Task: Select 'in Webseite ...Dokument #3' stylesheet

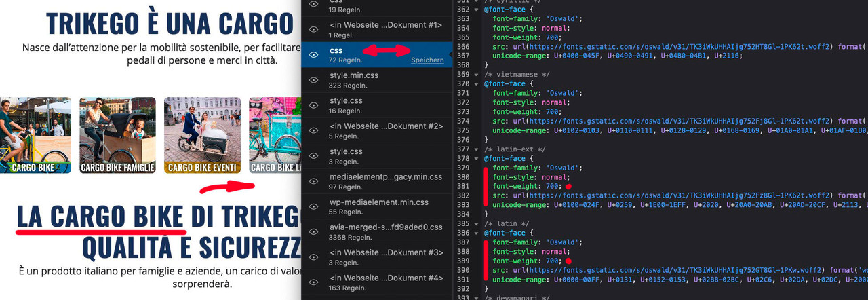Action: 376,257
